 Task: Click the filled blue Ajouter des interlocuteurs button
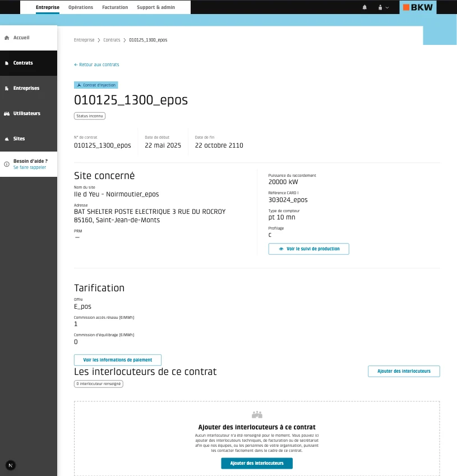(x=257, y=463)
